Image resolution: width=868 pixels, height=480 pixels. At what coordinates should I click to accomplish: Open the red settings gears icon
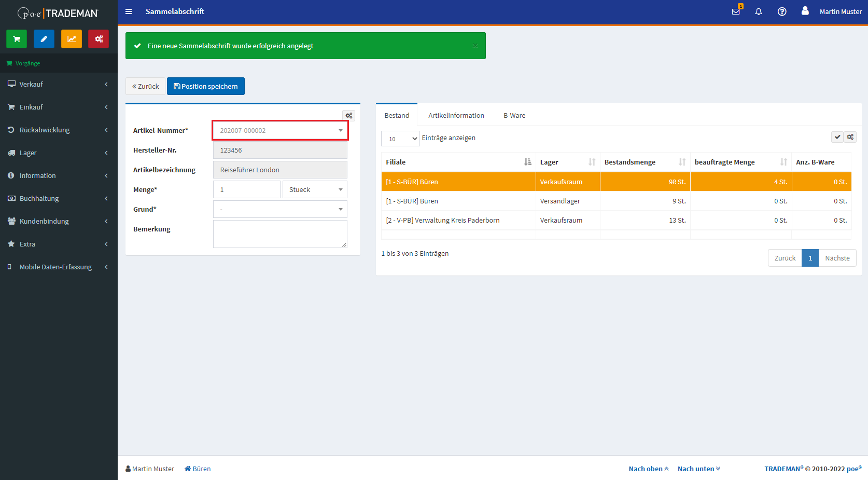tap(99, 39)
